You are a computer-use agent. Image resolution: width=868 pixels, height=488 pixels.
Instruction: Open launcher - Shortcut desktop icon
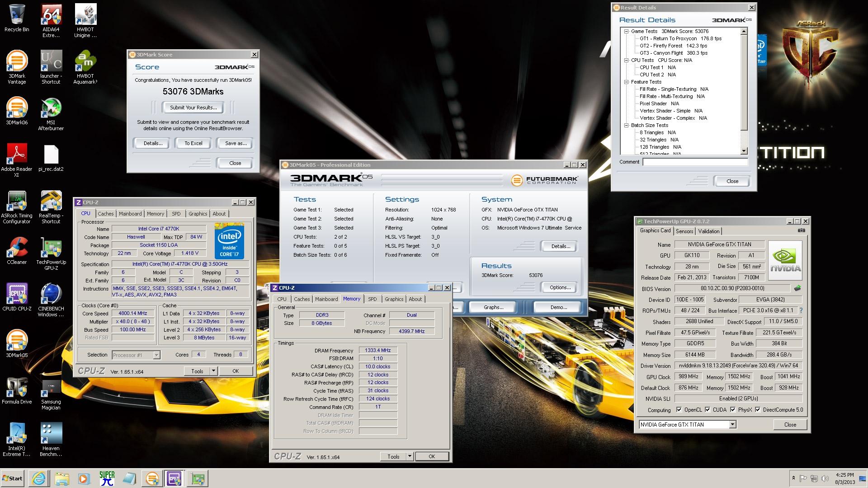tap(51, 67)
